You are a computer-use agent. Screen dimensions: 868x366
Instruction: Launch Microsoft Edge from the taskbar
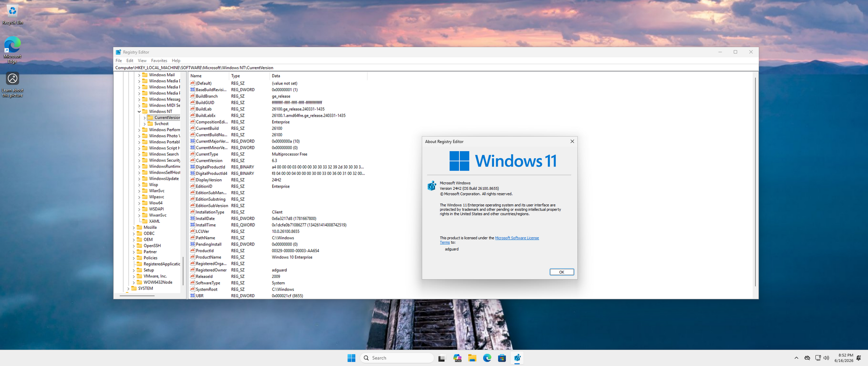click(x=487, y=358)
